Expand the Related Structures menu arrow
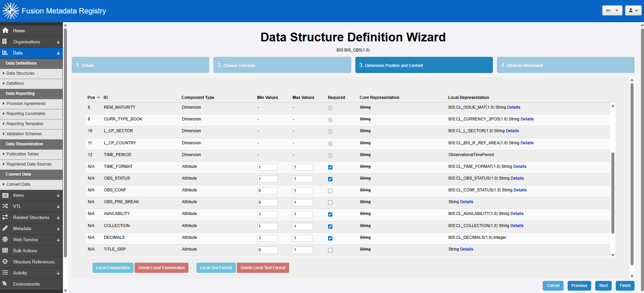 pyautogui.click(x=58, y=218)
